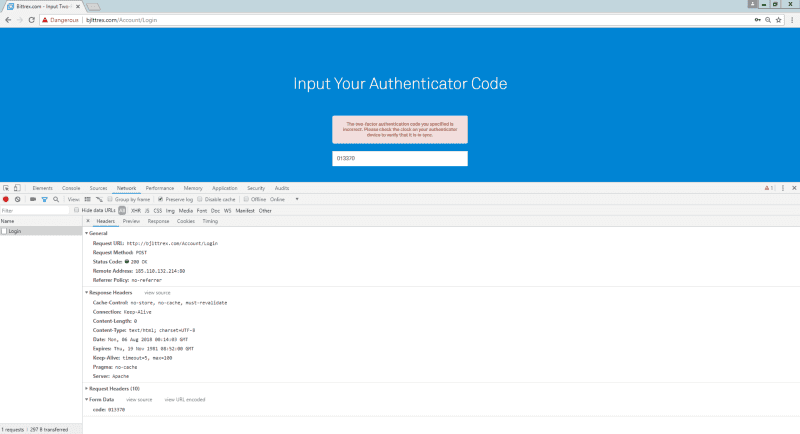Image resolution: width=800 pixels, height=434 pixels.
Task: Toggle the waterfall overview icon
Action: tap(99, 199)
